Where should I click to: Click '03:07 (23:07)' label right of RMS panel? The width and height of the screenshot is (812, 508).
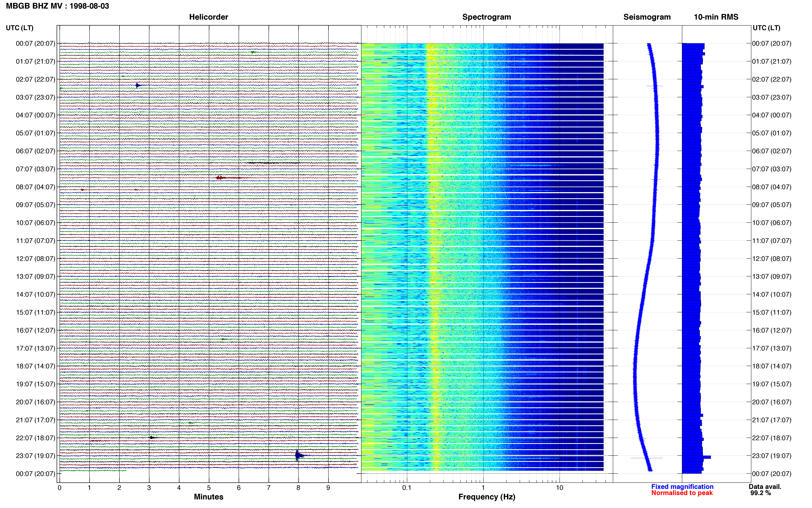(x=772, y=97)
